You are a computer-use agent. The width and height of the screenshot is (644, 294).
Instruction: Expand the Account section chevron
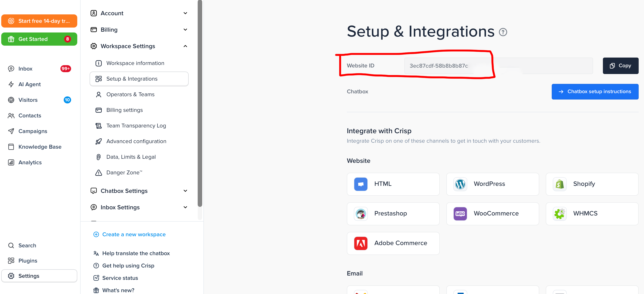[185, 13]
